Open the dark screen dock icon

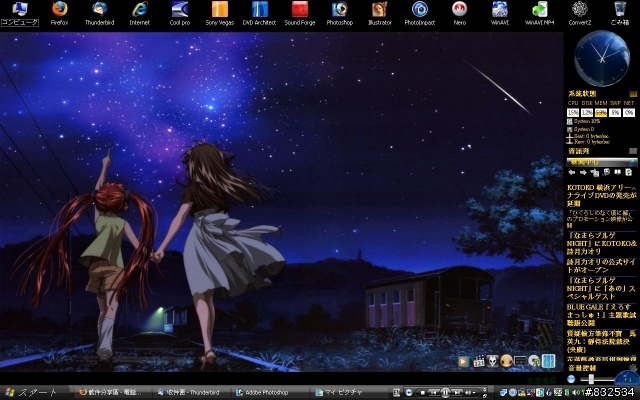tap(520, 361)
